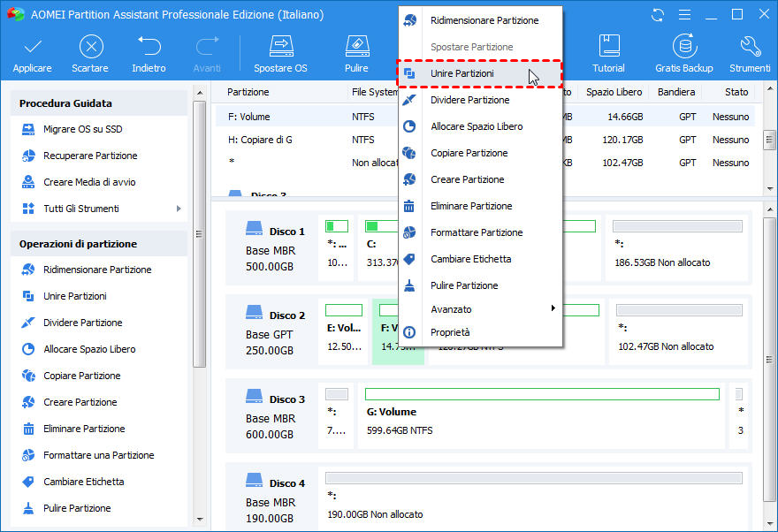
Task: Choose Formattare Partizione from context menu
Action: pos(480,232)
